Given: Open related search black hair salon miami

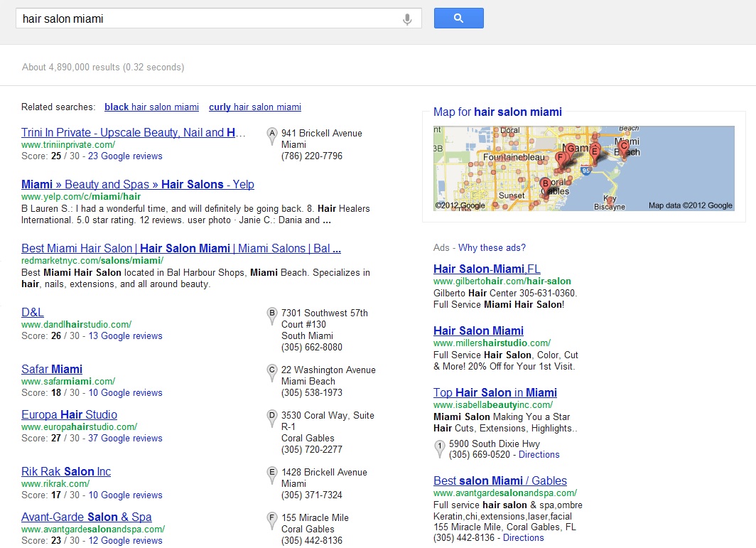Looking at the screenshot, I should point(151,107).
